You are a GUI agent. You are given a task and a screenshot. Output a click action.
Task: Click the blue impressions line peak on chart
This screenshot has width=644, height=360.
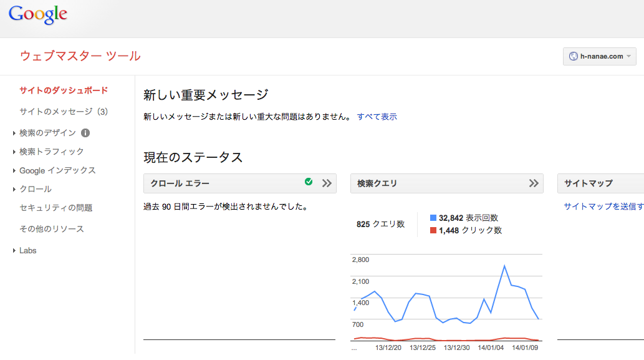click(x=504, y=266)
